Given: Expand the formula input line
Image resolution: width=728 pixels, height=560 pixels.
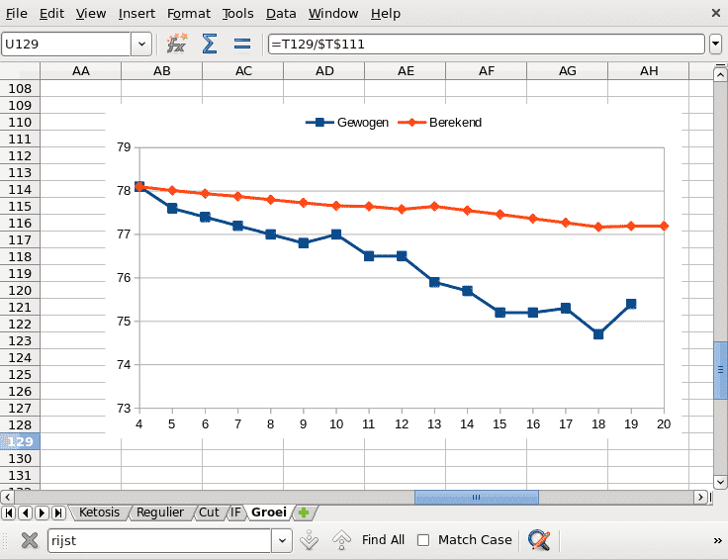Looking at the screenshot, I should [715, 44].
